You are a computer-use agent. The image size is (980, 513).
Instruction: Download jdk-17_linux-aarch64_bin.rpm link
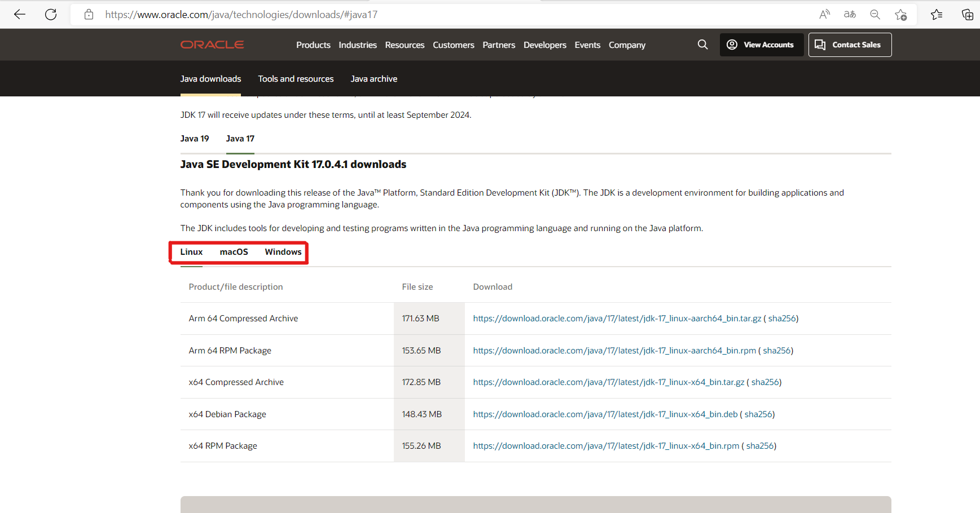click(614, 351)
